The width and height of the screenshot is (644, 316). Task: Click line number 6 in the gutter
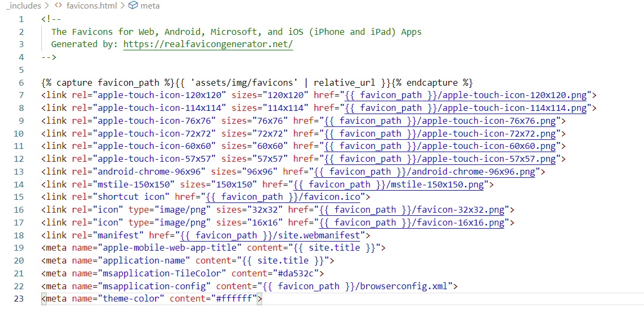(21, 82)
